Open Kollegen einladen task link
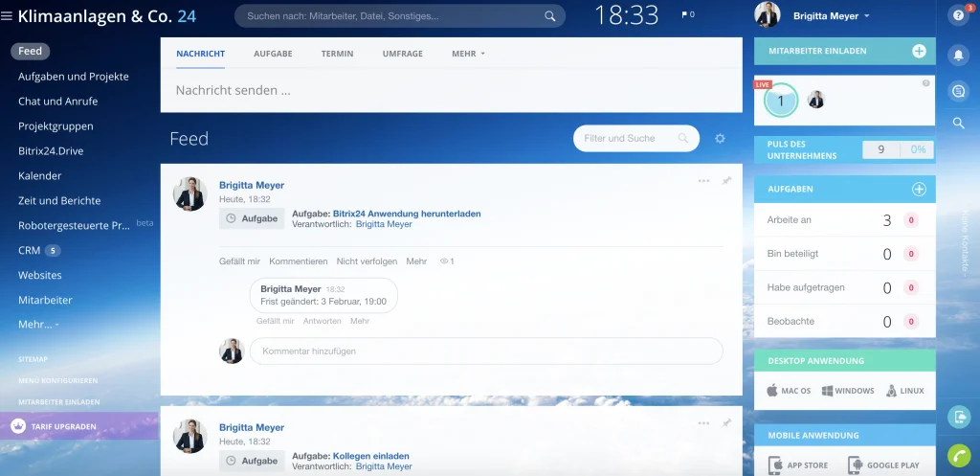 371,456
